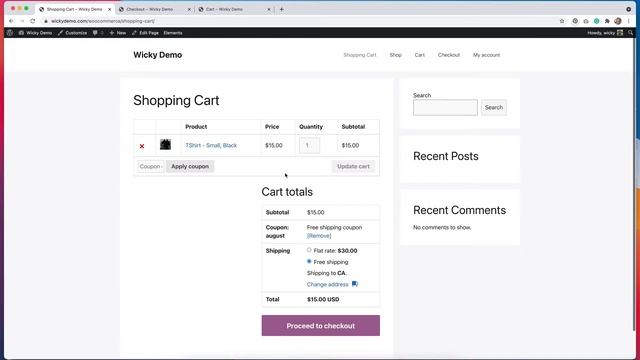Click the green circular extension icon
This screenshot has height=360, width=640.
(x=597, y=21)
